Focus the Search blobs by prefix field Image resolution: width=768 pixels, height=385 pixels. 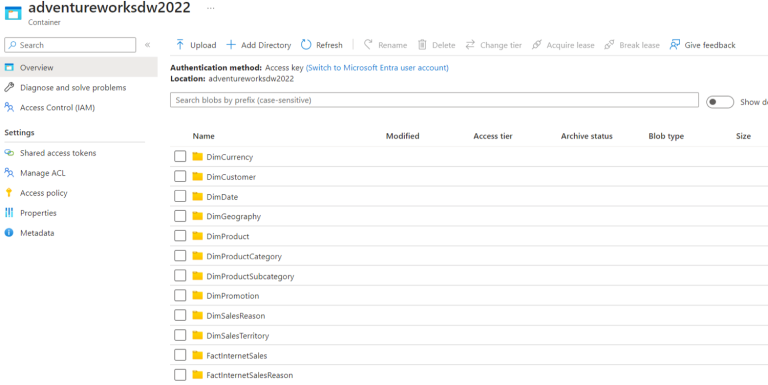[x=434, y=100]
